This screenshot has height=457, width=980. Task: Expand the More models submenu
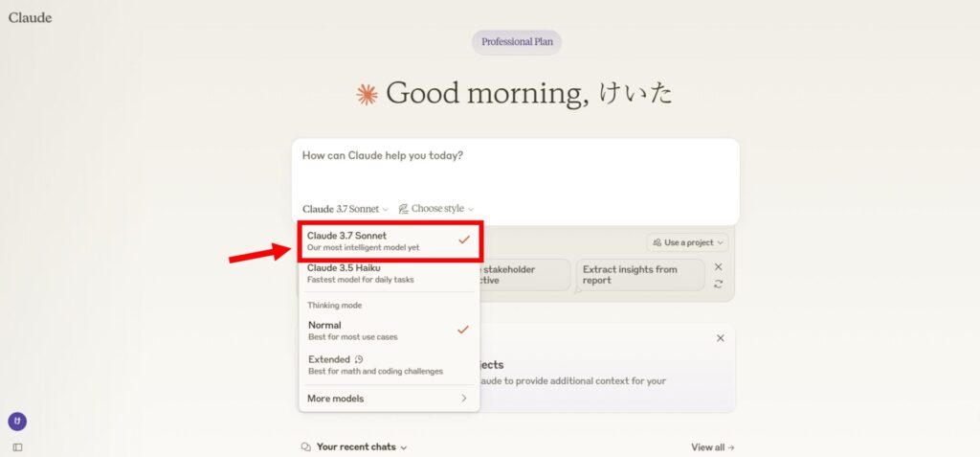pos(388,399)
